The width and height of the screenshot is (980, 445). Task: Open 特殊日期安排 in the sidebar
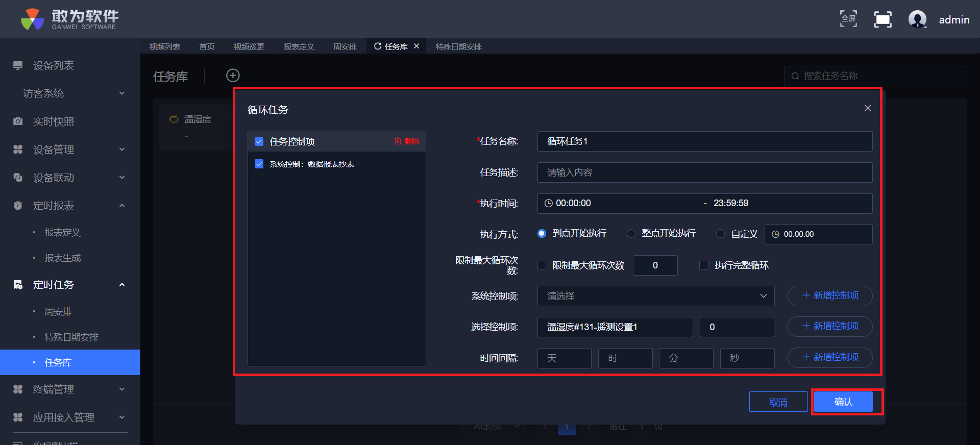pyautogui.click(x=71, y=337)
